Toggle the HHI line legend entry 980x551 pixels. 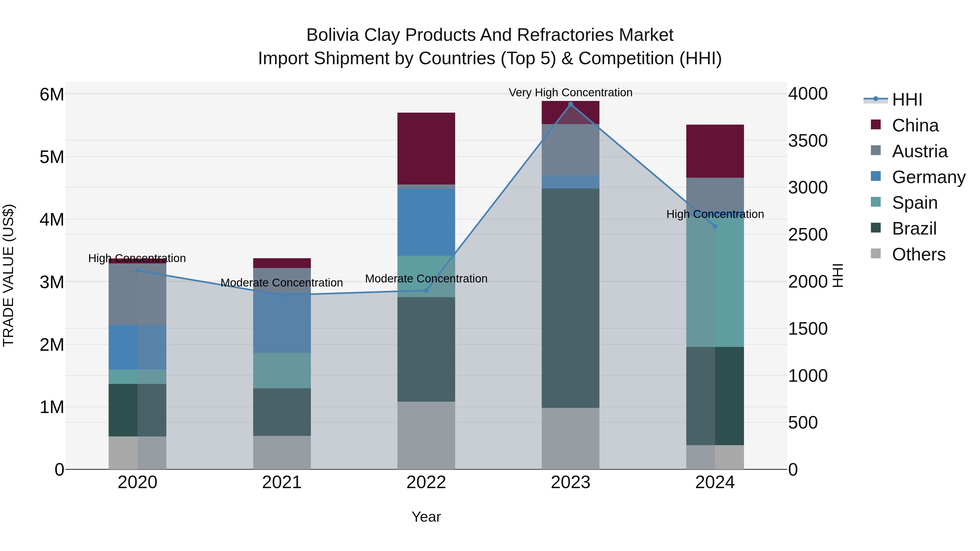click(x=893, y=100)
